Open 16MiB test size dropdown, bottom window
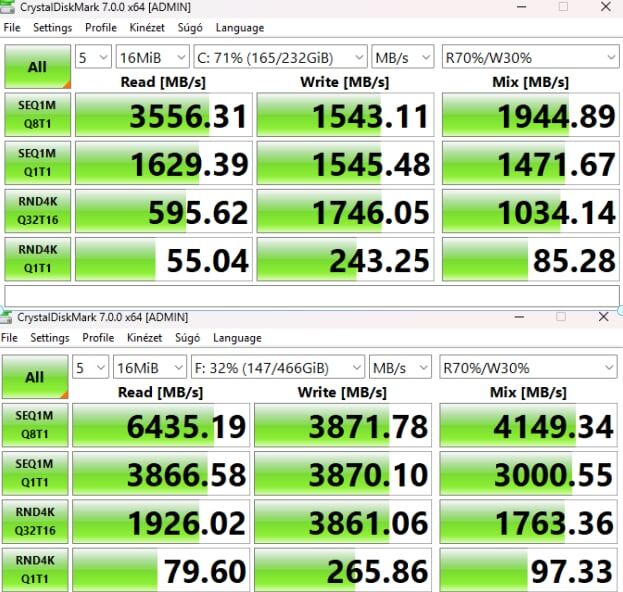This screenshot has width=623, height=592. (150, 368)
